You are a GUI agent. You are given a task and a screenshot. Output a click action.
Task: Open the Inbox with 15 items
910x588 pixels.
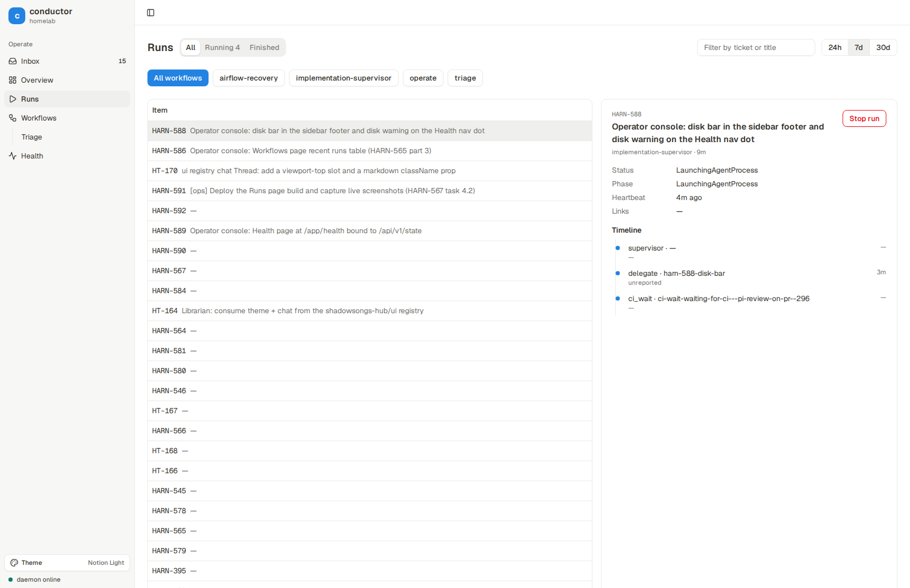[67, 61]
